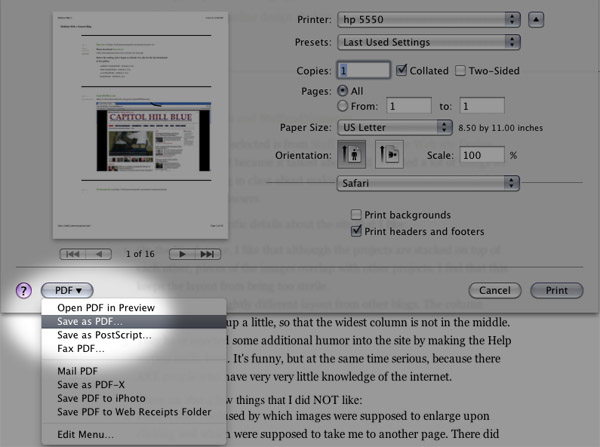Jump to last preview page
600x447 pixels.
pyautogui.click(x=208, y=254)
